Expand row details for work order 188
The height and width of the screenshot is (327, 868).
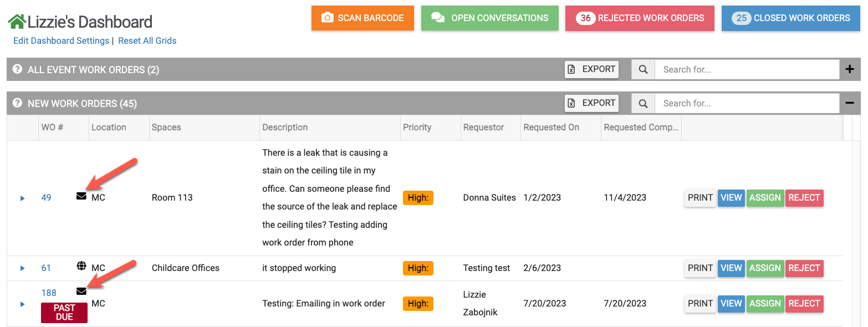23,304
